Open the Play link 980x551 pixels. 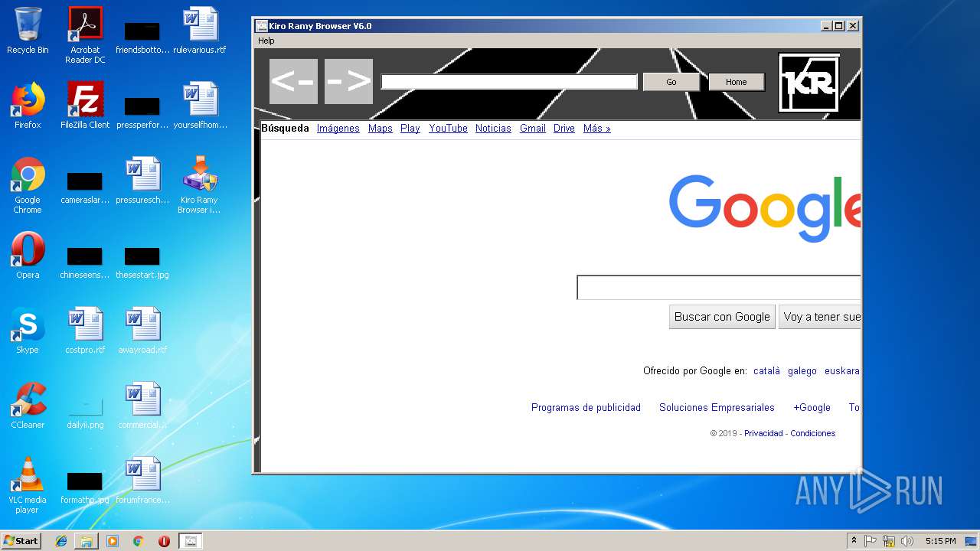pos(410,129)
